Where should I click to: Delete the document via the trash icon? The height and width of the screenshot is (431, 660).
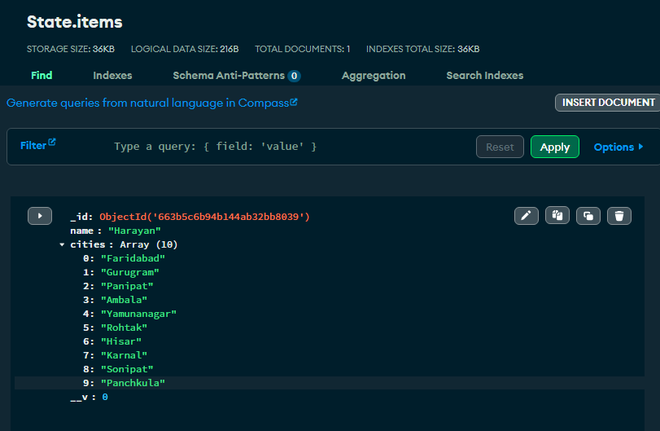click(620, 215)
